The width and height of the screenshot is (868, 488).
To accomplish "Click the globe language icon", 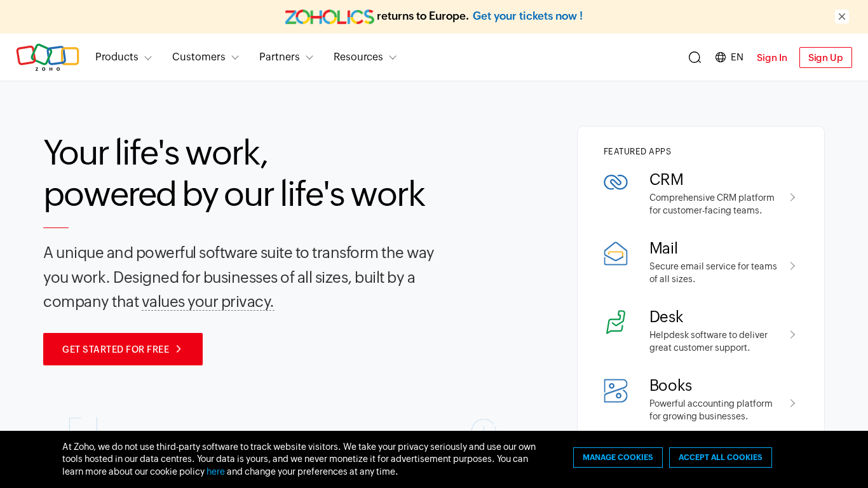I will point(721,57).
